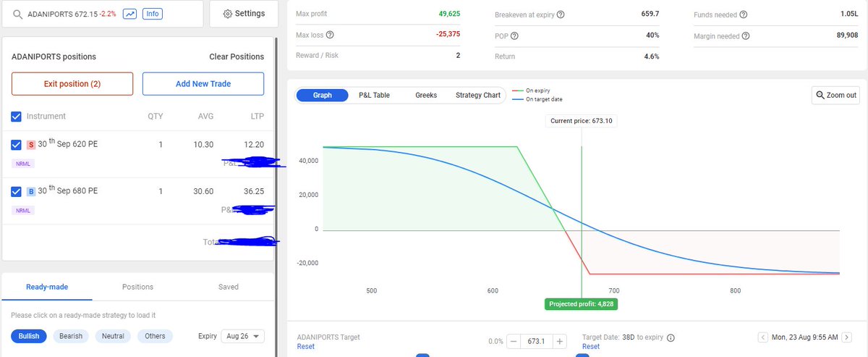Click the Target Date info icon
This screenshot has height=357, width=868.
coord(671,337)
